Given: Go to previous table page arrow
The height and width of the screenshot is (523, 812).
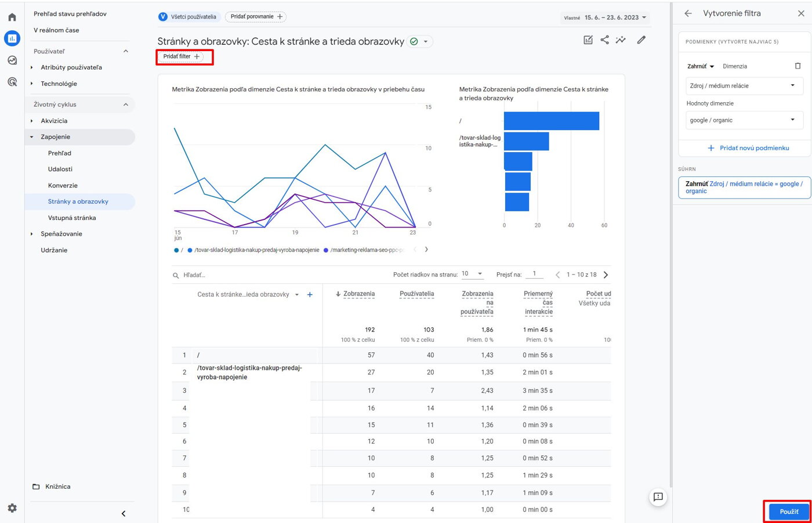Looking at the screenshot, I should [558, 275].
